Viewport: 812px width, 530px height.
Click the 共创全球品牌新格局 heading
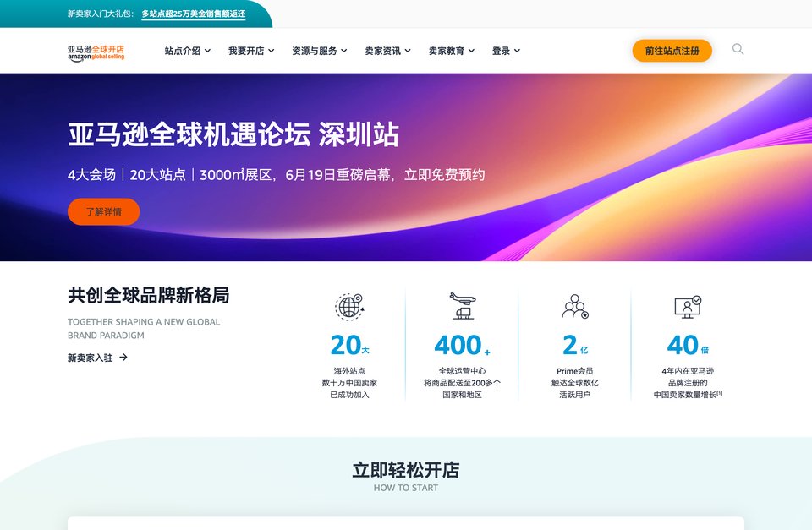pos(149,296)
